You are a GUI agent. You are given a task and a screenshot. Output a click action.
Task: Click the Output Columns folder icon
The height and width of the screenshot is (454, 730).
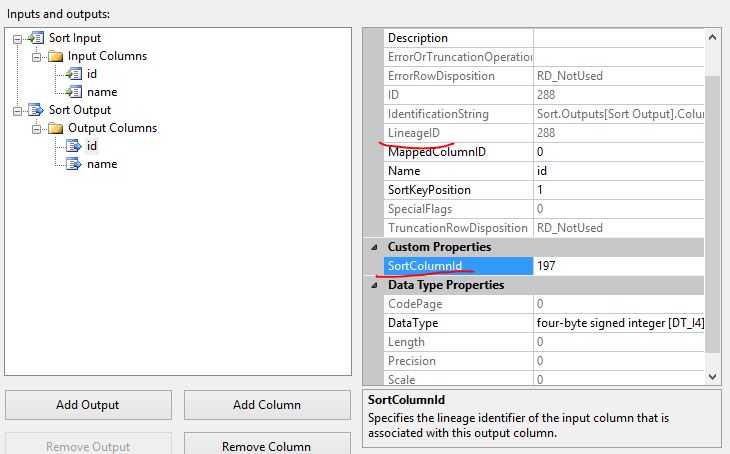pyautogui.click(x=55, y=128)
